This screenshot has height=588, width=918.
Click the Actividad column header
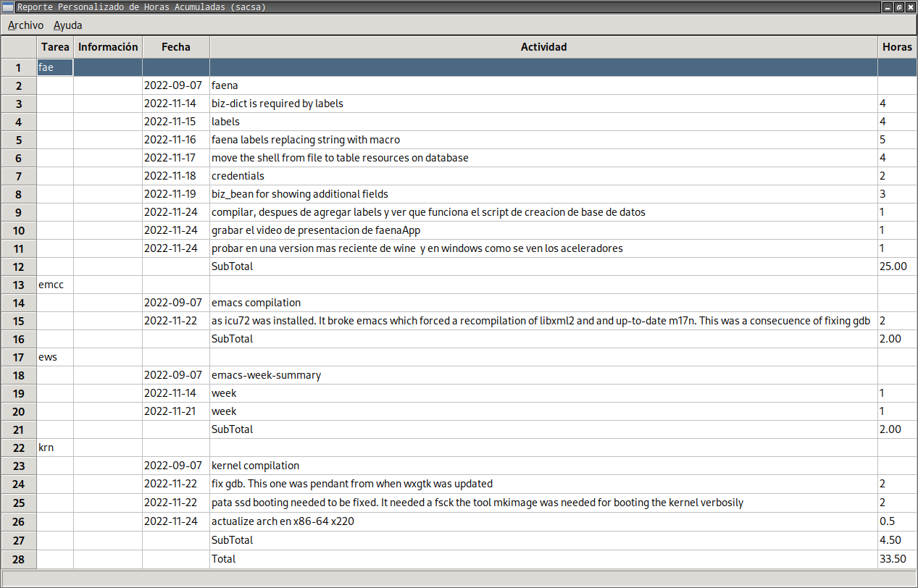[543, 47]
